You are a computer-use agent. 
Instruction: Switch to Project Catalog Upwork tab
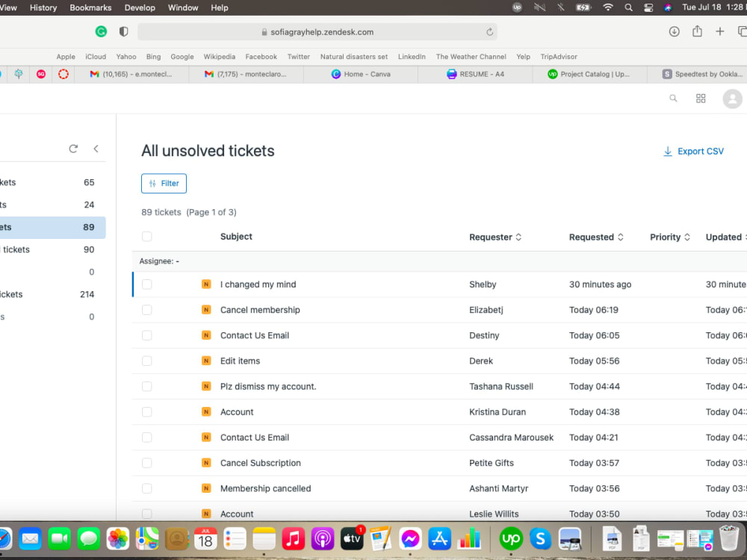[589, 74]
